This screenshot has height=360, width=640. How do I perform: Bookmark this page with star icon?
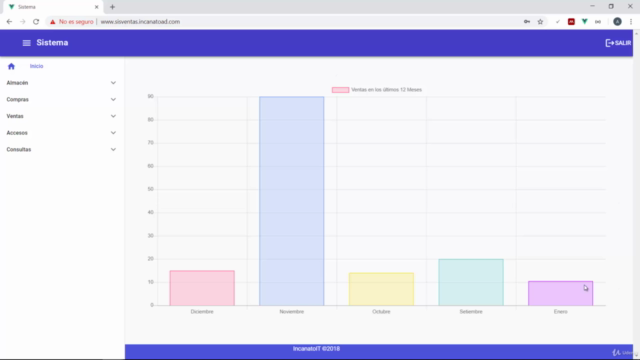pyautogui.click(x=540, y=22)
